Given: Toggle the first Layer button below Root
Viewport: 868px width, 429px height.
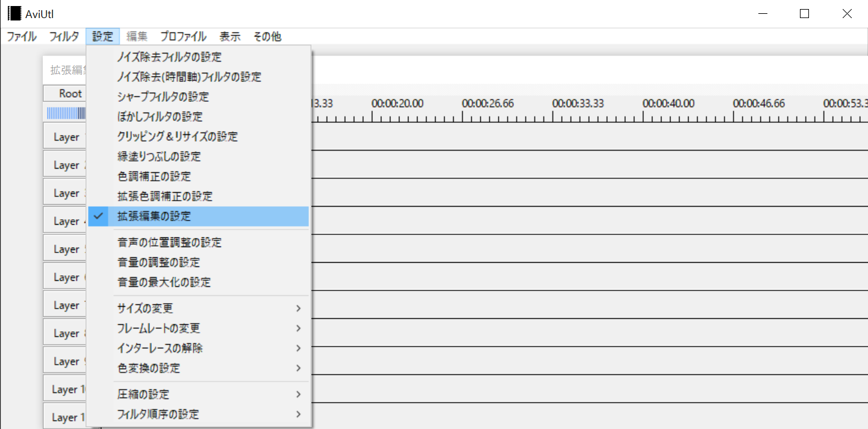Looking at the screenshot, I should (x=65, y=137).
